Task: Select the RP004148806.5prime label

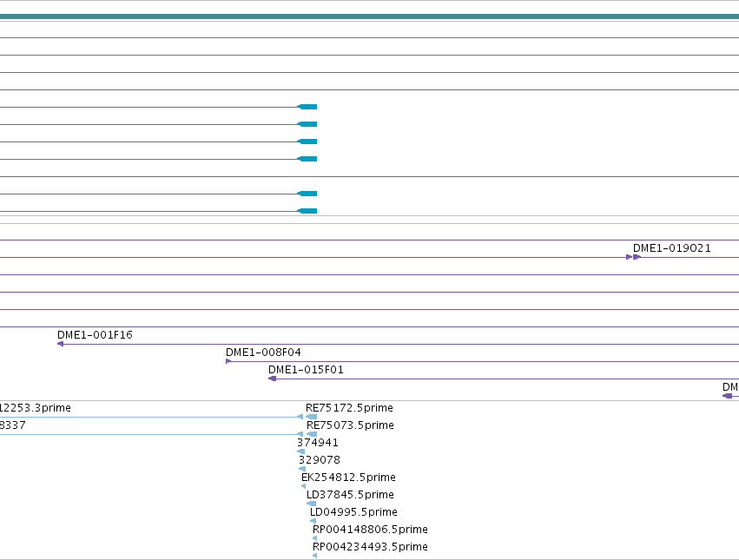Action: pos(370,530)
